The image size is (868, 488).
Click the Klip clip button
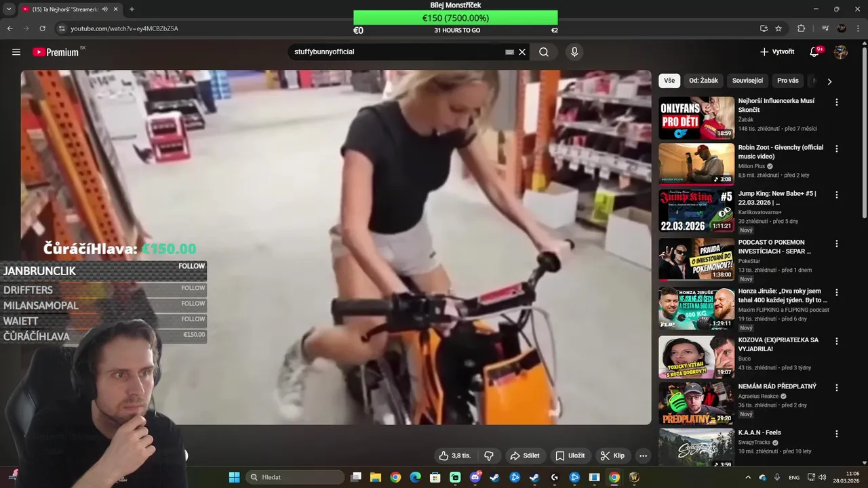pyautogui.click(x=612, y=455)
